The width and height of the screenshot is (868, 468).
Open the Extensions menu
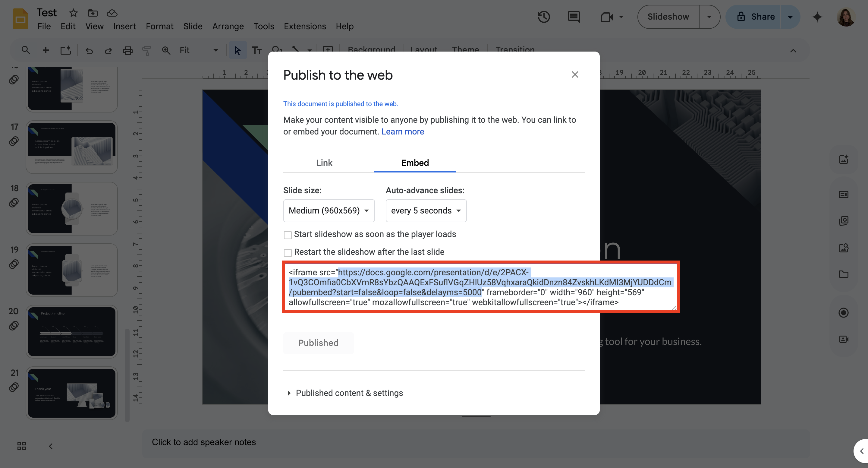305,26
